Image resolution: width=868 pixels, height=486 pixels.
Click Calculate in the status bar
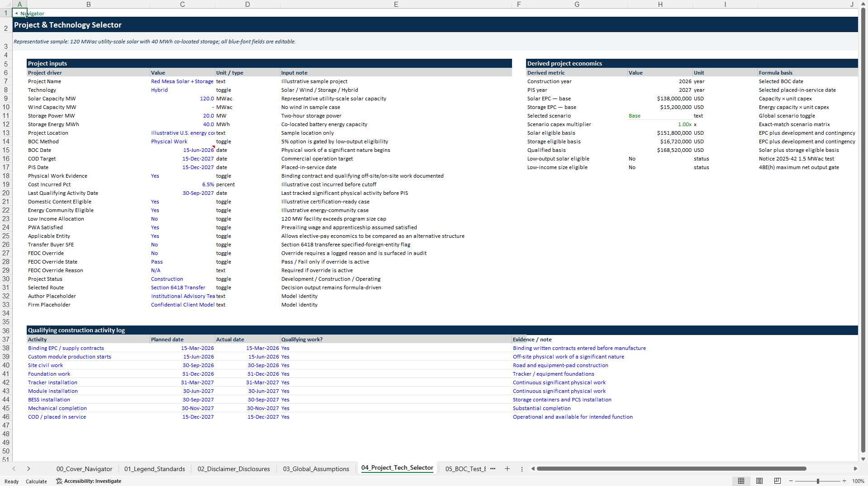click(36, 481)
